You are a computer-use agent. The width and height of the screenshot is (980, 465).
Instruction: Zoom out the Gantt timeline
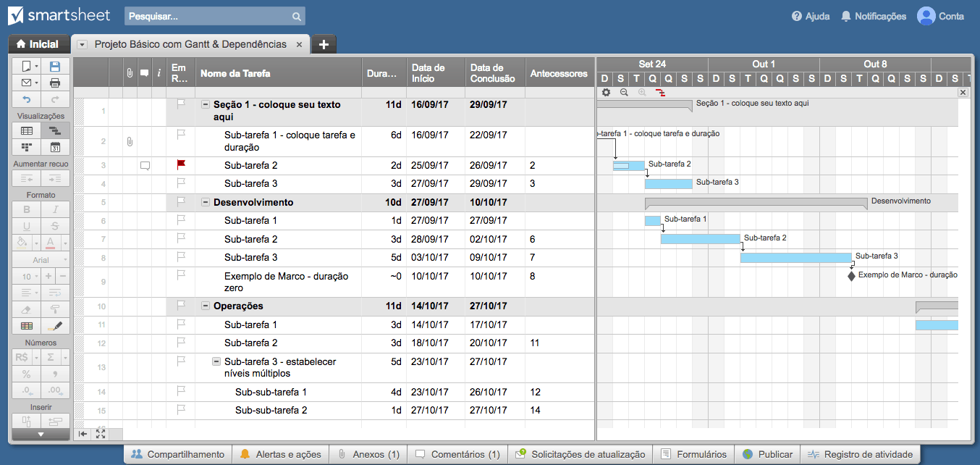click(x=624, y=93)
